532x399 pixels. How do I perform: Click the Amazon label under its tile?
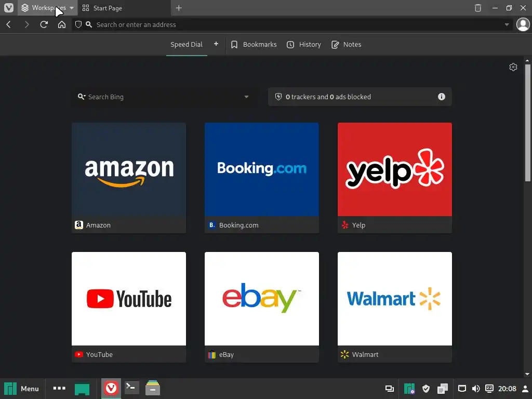click(98, 225)
